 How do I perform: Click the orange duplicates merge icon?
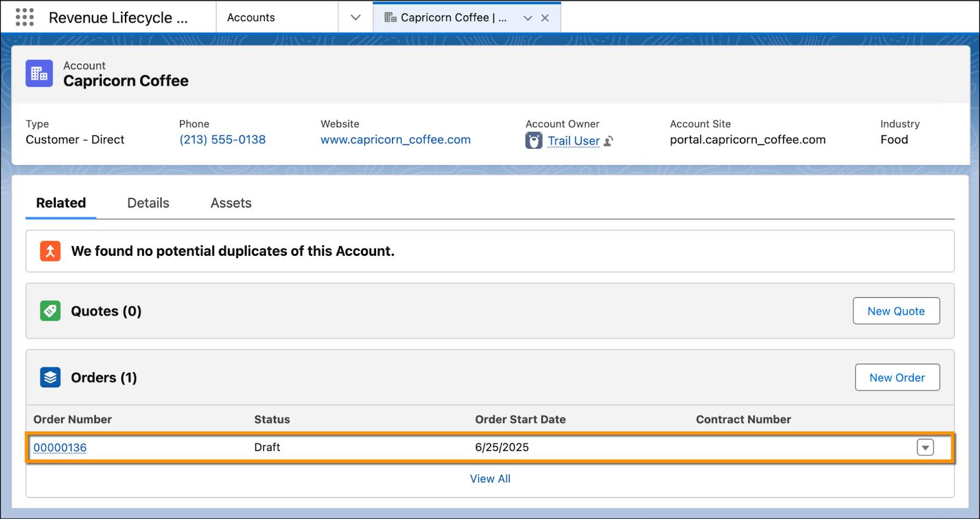coord(50,251)
